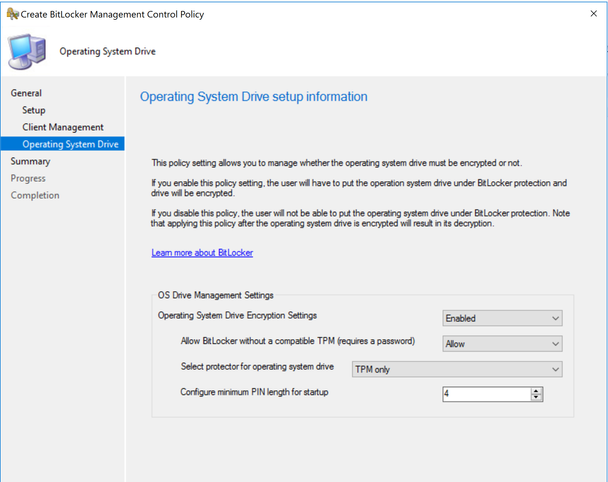608x482 pixels.
Task: Click the 'OS Drive Management Settings' group label
Action: [x=215, y=295]
